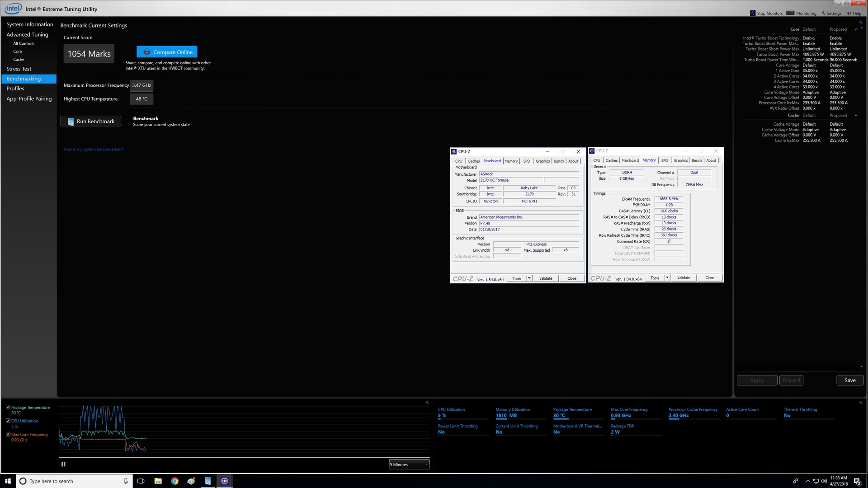Open the 'How is my system benchmarked?' link
The image size is (868, 488).
(93, 149)
